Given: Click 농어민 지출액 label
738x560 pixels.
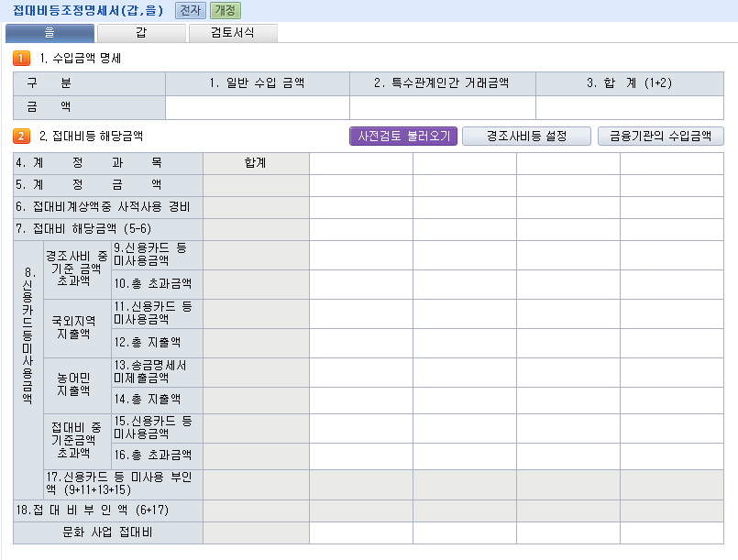Looking at the screenshot, I should 77,385.
